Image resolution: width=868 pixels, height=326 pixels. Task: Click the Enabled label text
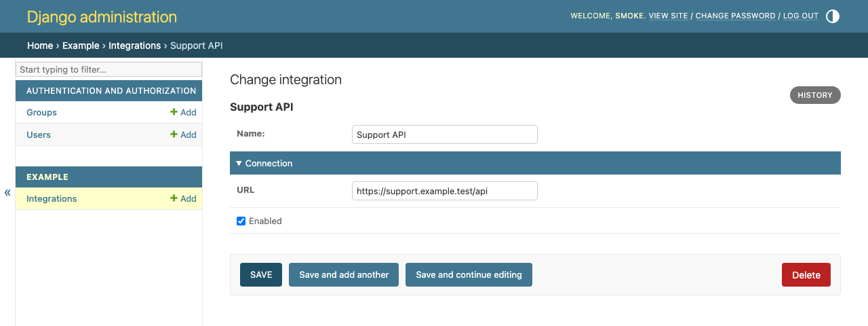(x=265, y=221)
